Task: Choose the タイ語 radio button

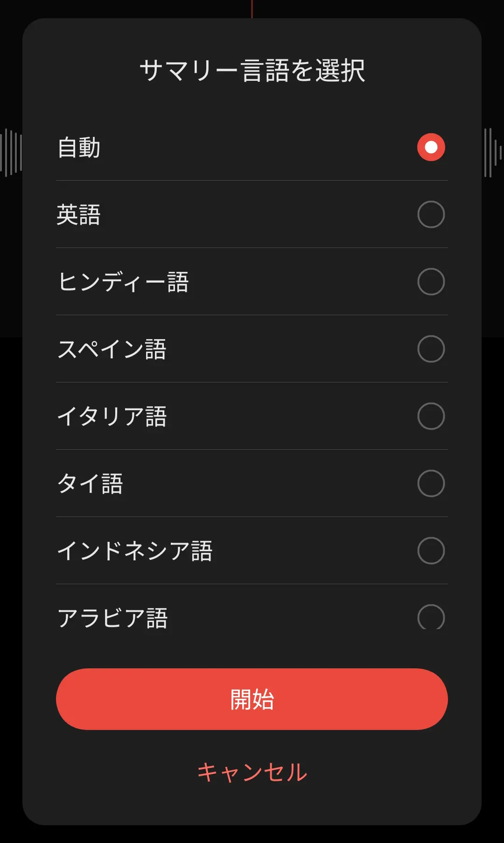Action: click(x=431, y=483)
